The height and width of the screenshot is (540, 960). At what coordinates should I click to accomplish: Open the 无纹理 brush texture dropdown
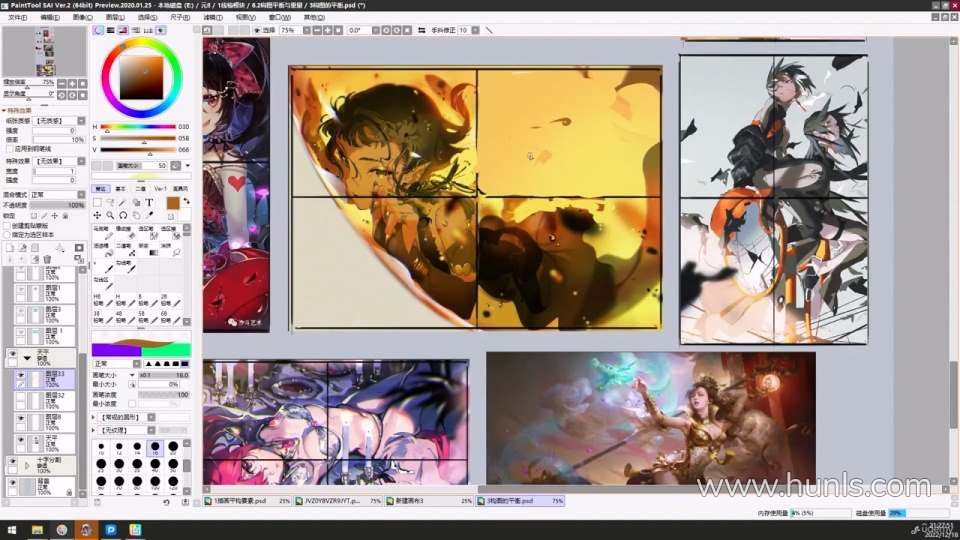pos(151,430)
